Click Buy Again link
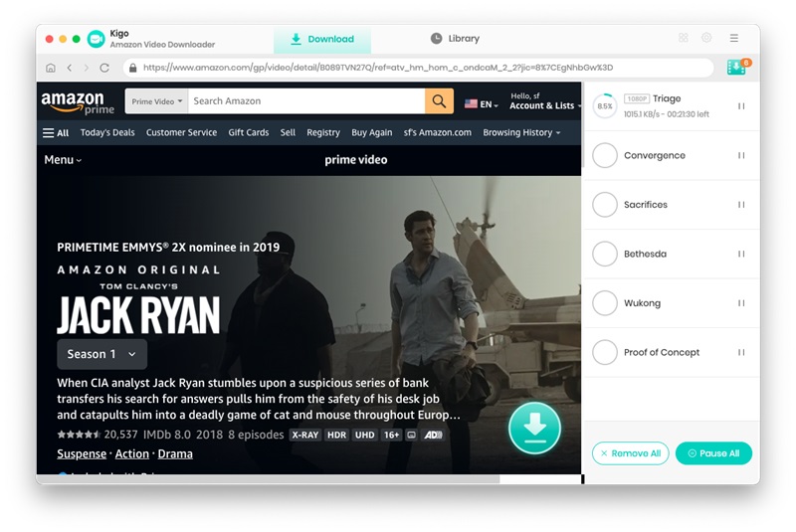Image resolution: width=796 pixels, height=532 pixels. click(371, 132)
